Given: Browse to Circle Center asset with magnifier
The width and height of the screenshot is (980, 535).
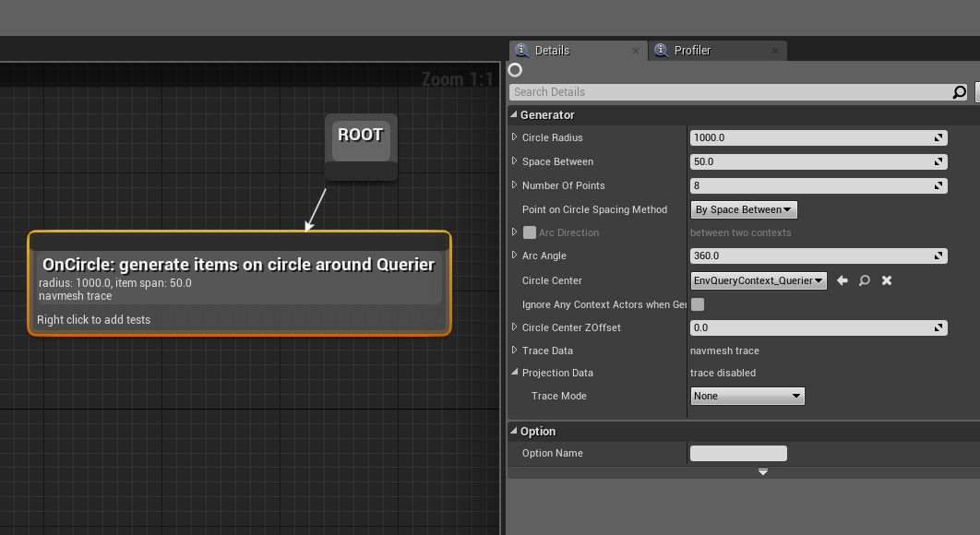Looking at the screenshot, I should [865, 280].
